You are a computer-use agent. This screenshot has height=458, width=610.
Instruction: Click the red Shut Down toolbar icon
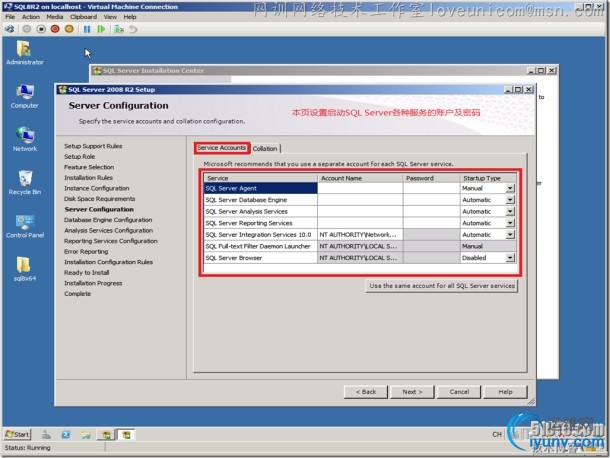pos(55,29)
